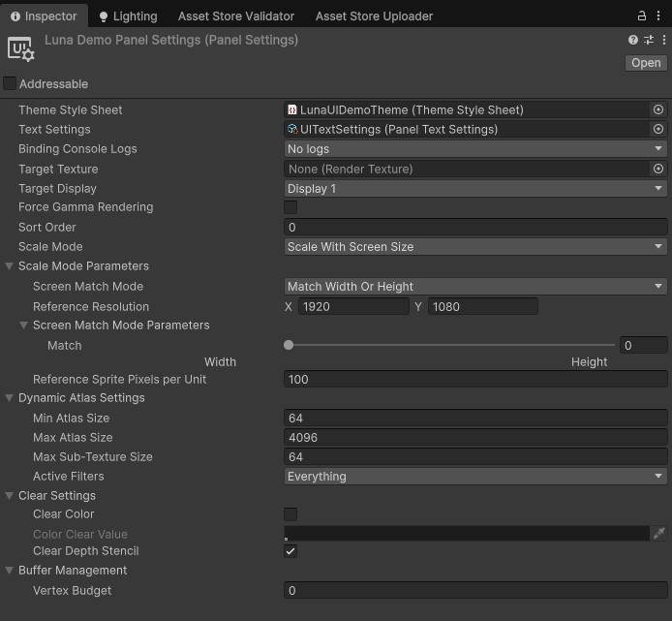Viewport: 672px width, 621px height.
Task: Open object picker for Theme Style Sheet
Action: 658,109
